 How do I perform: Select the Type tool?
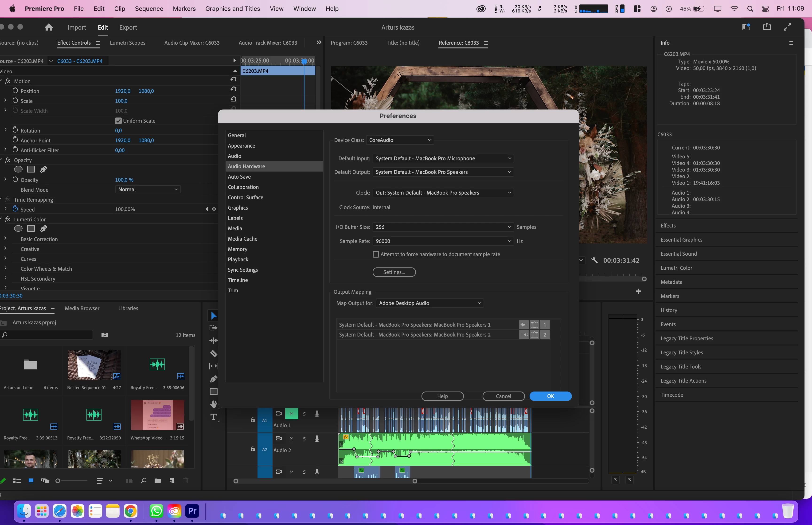click(214, 417)
